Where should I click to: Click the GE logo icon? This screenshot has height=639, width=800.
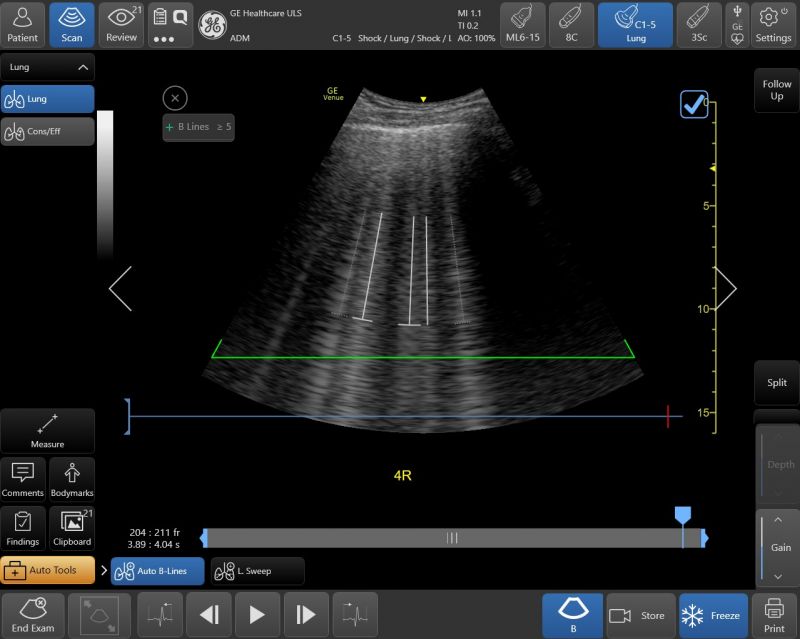212,26
